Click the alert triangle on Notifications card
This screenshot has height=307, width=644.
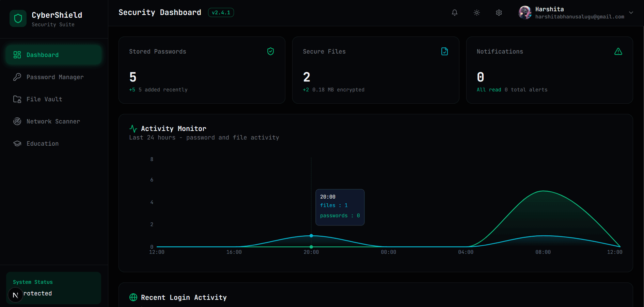(x=618, y=52)
